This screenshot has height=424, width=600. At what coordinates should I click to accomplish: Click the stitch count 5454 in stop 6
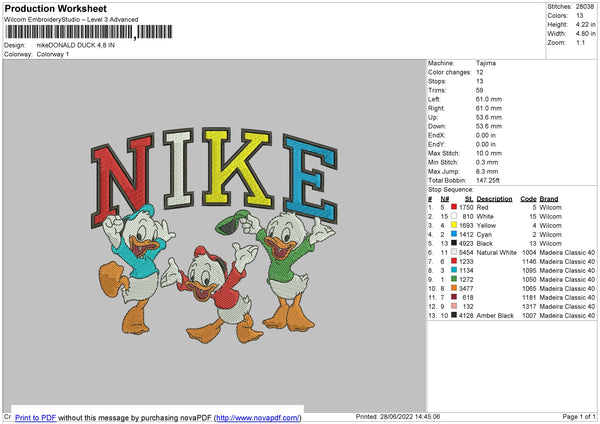[466, 253]
